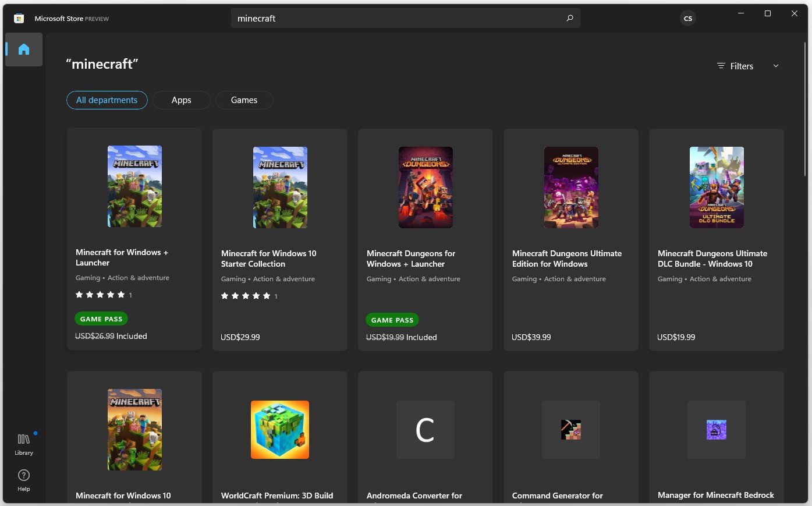Open the Manager for Minecraft Bedrock icon
The image size is (812, 506).
717,430
